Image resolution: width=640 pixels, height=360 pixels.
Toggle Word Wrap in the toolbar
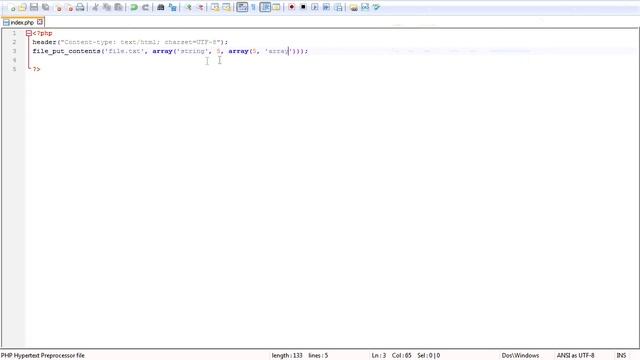[242, 7]
